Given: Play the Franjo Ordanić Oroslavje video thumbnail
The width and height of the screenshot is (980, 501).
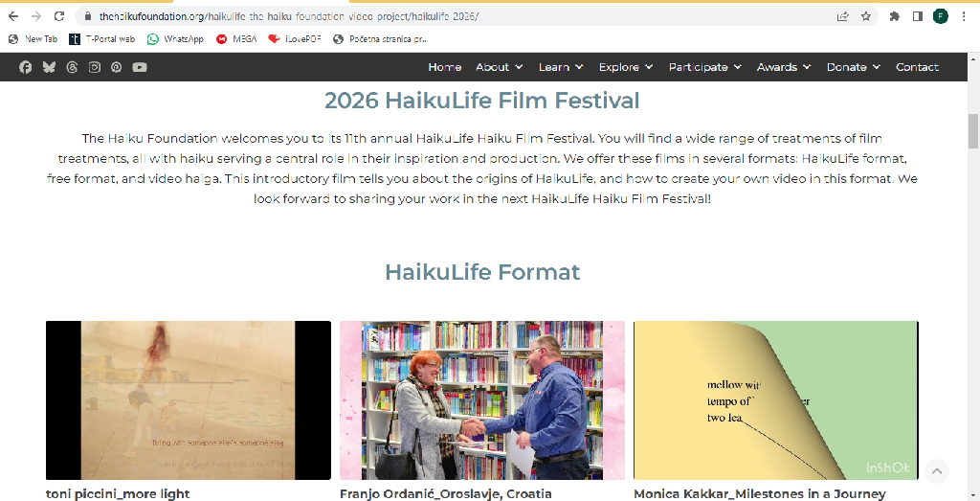Looking at the screenshot, I should [482, 400].
